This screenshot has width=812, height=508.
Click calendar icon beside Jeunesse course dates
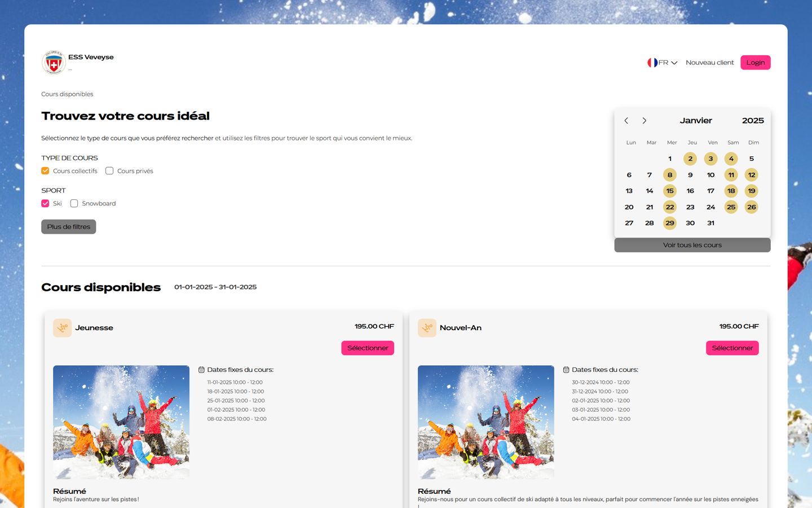point(201,370)
